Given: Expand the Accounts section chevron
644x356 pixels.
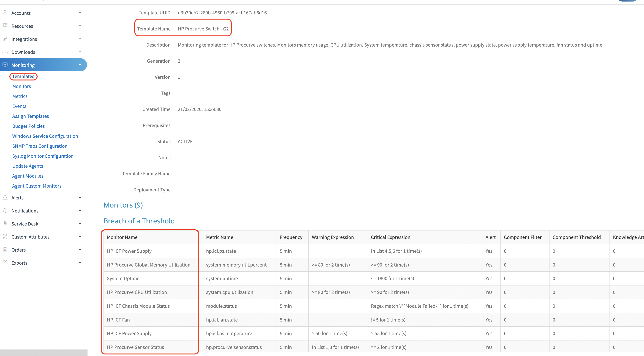Looking at the screenshot, I should [x=80, y=13].
